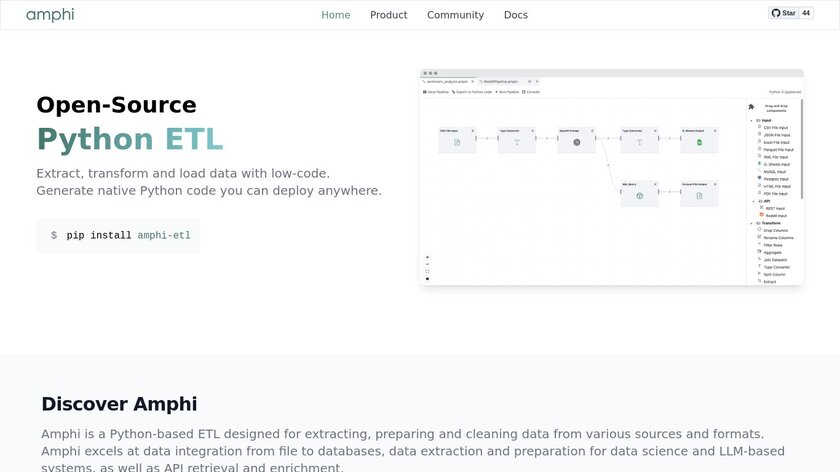Click 'Extract, transform and load data with low-code.' text

click(183, 174)
